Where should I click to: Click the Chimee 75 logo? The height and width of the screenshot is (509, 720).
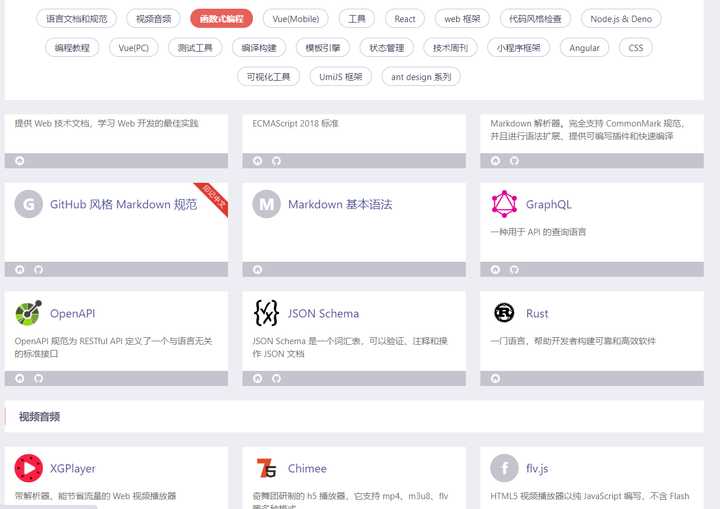coord(266,468)
